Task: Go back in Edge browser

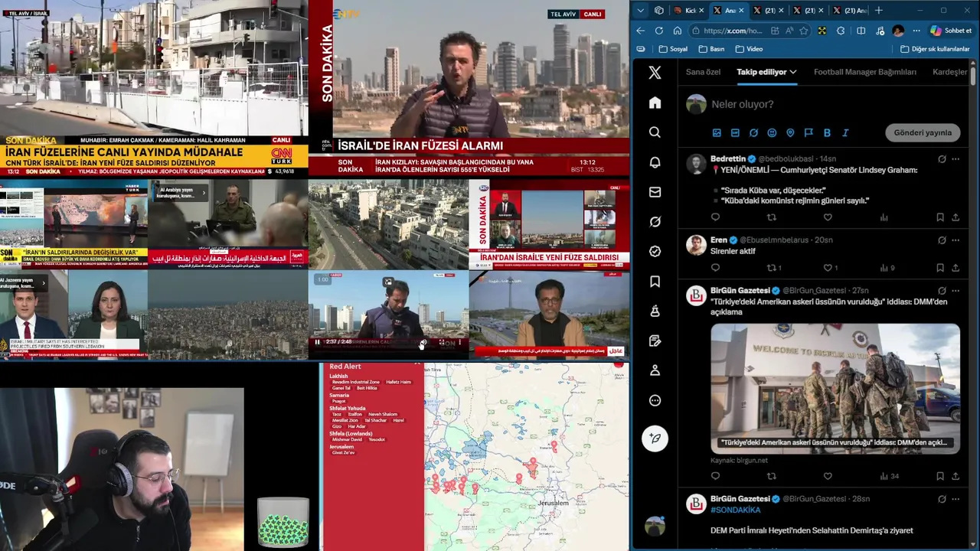Action: [640, 31]
